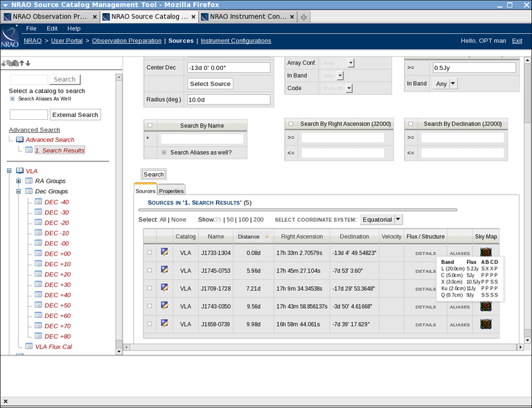The image size is (532, 408).
Task: Click the NRAO logo icon
Action: 10,35
